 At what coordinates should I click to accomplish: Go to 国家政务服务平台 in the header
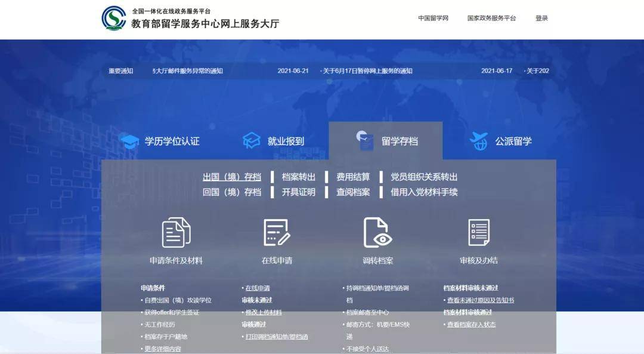tap(491, 19)
